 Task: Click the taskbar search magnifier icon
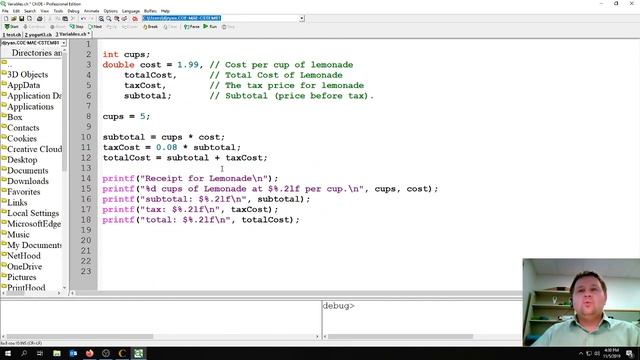point(24,353)
